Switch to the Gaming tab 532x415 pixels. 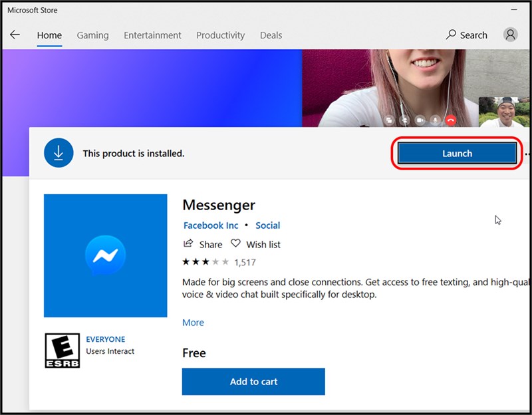tap(92, 35)
